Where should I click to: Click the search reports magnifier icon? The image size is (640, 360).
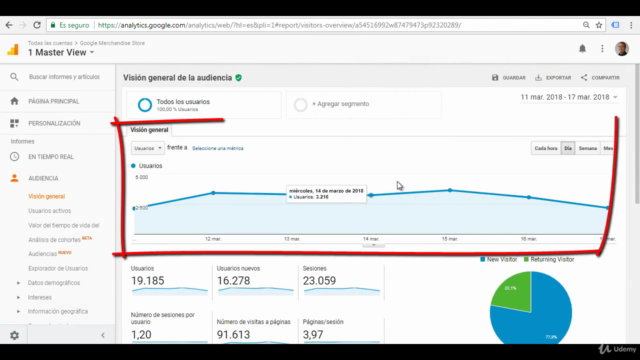[14, 77]
